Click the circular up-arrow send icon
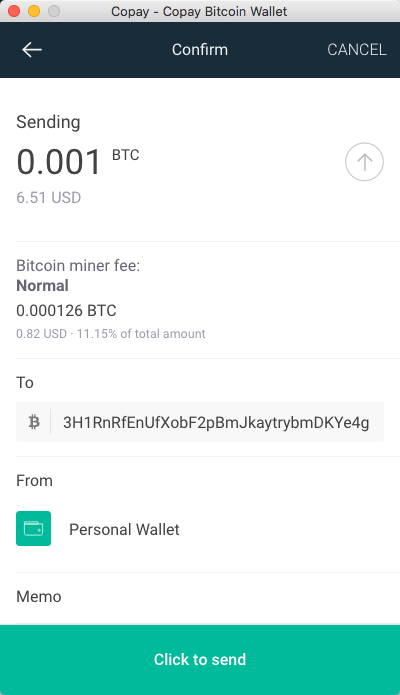Image resolution: width=400 pixels, height=695 pixels. pyautogui.click(x=364, y=162)
